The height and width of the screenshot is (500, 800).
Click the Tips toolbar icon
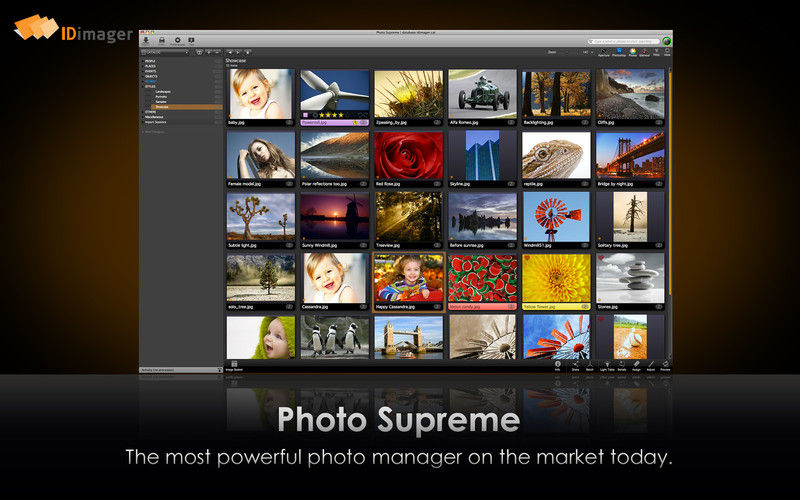tap(191, 40)
